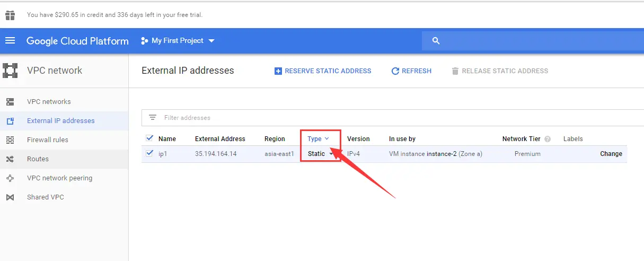644x261 pixels.
Task: Click the IPv4 version cell
Action: [x=355, y=154]
